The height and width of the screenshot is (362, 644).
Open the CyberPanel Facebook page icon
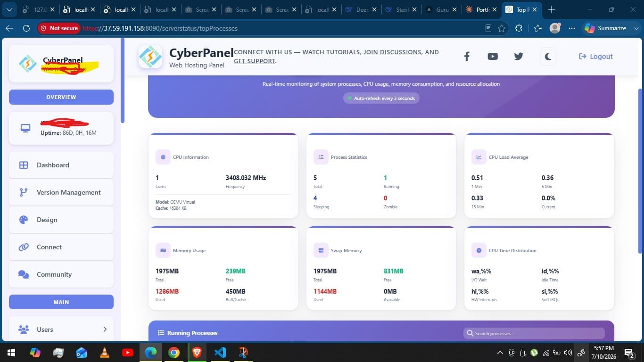pyautogui.click(x=467, y=57)
